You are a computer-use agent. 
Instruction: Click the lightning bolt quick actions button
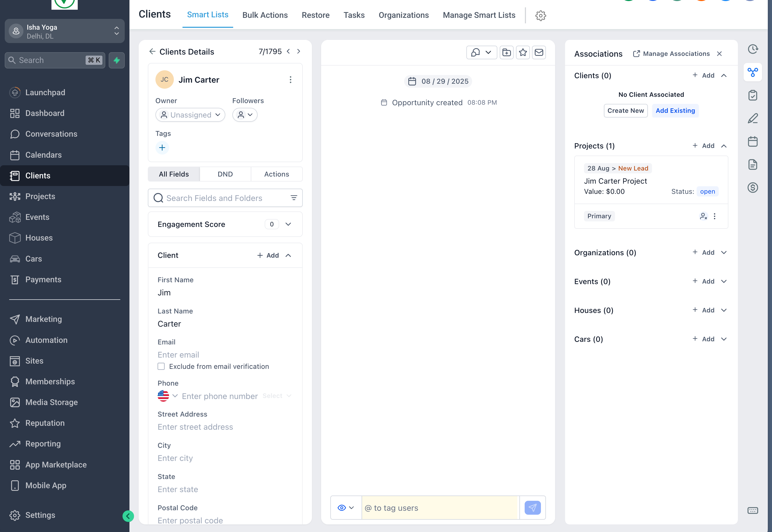116,60
